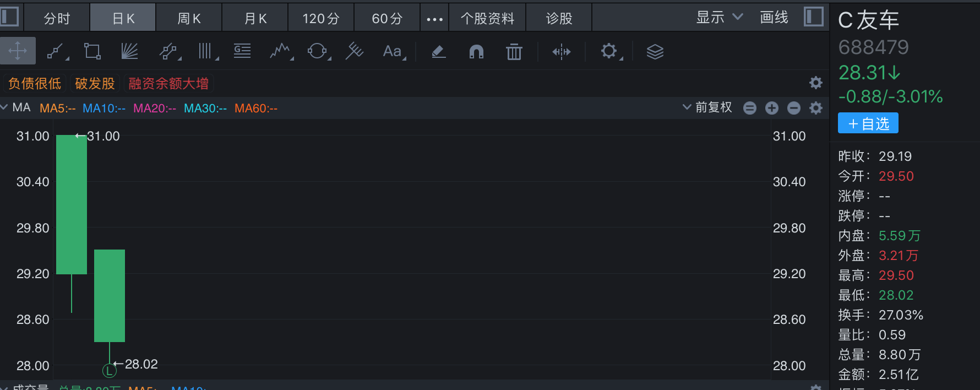Expand the 显示 dropdown
Image resolution: width=980 pixels, height=390 pixels.
click(720, 18)
